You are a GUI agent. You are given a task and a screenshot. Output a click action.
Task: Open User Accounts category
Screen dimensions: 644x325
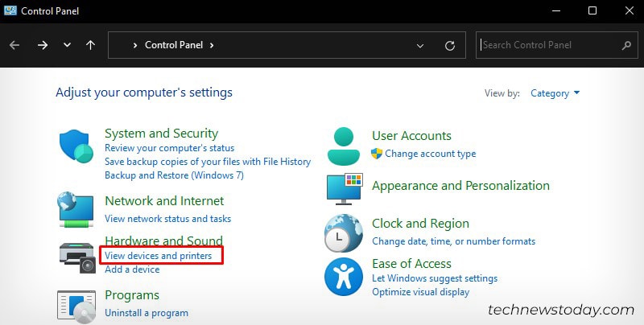pyautogui.click(x=411, y=135)
